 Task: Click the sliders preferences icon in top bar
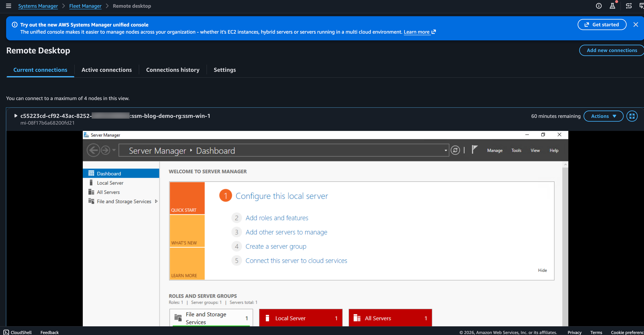click(629, 6)
